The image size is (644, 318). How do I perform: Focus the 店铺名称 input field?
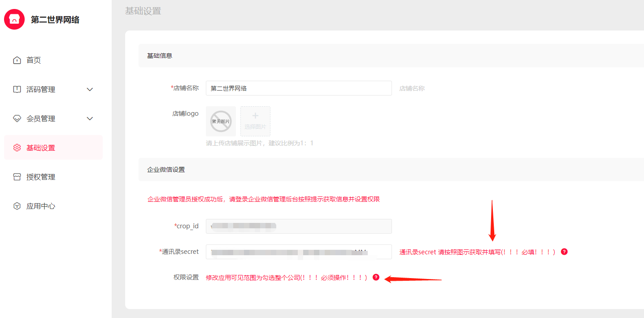[299, 88]
